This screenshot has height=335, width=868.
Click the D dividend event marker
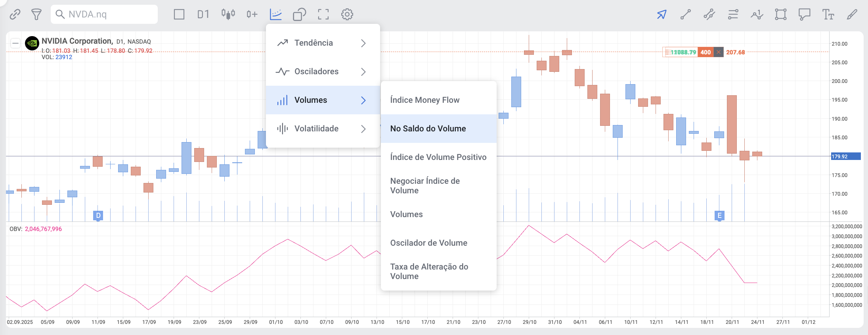pyautogui.click(x=98, y=216)
